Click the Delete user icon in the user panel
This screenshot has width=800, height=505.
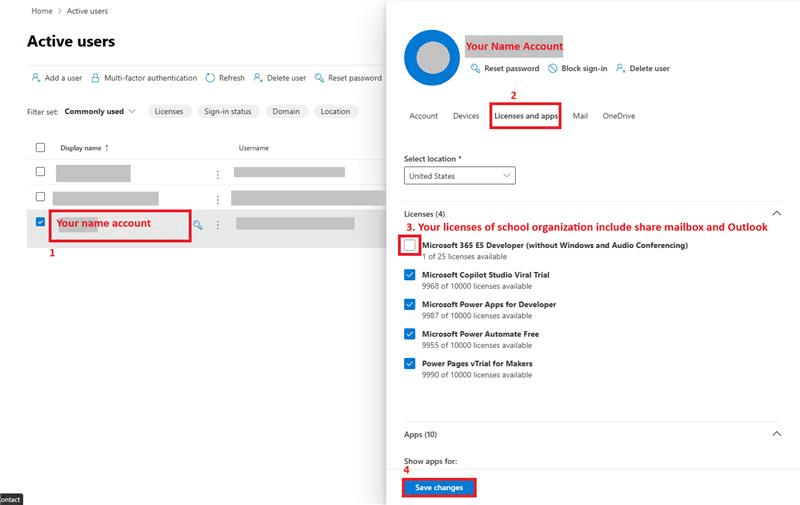(620, 68)
